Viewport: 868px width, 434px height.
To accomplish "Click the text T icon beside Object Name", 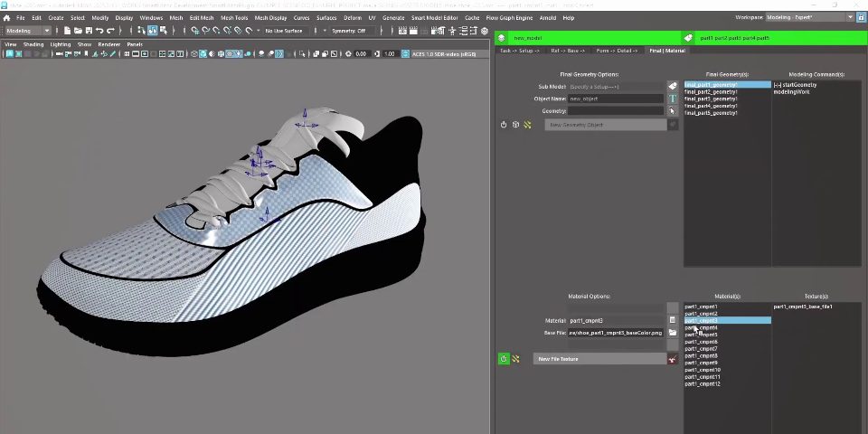I will coord(673,99).
